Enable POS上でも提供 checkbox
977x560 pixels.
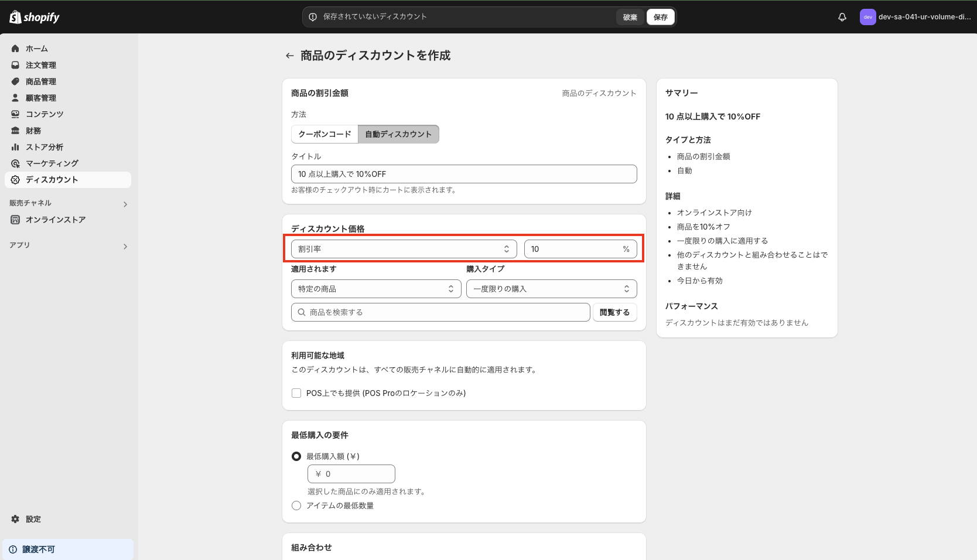296,393
